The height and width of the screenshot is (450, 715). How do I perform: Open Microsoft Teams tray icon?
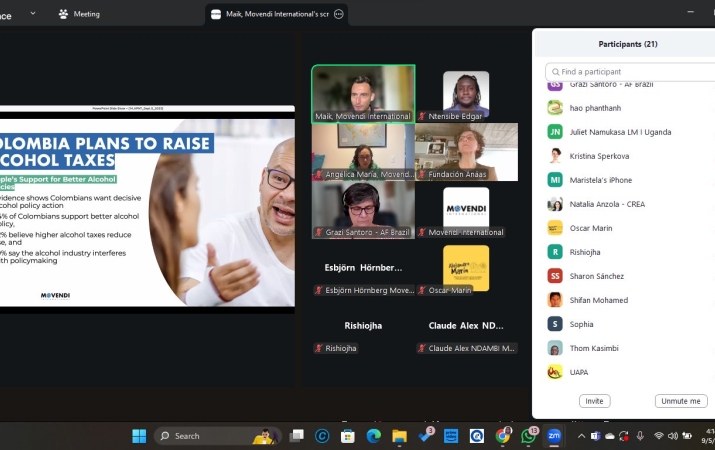[x=596, y=436]
